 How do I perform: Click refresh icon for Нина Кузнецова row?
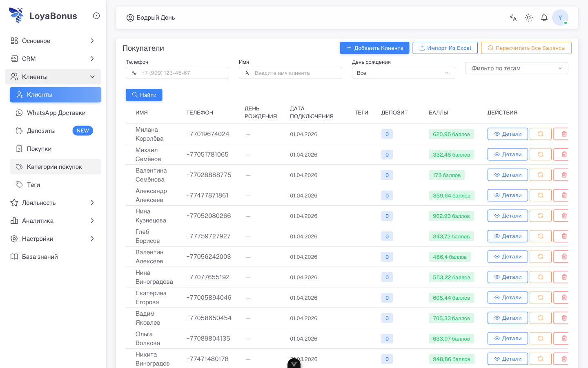click(x=540, y=216)
